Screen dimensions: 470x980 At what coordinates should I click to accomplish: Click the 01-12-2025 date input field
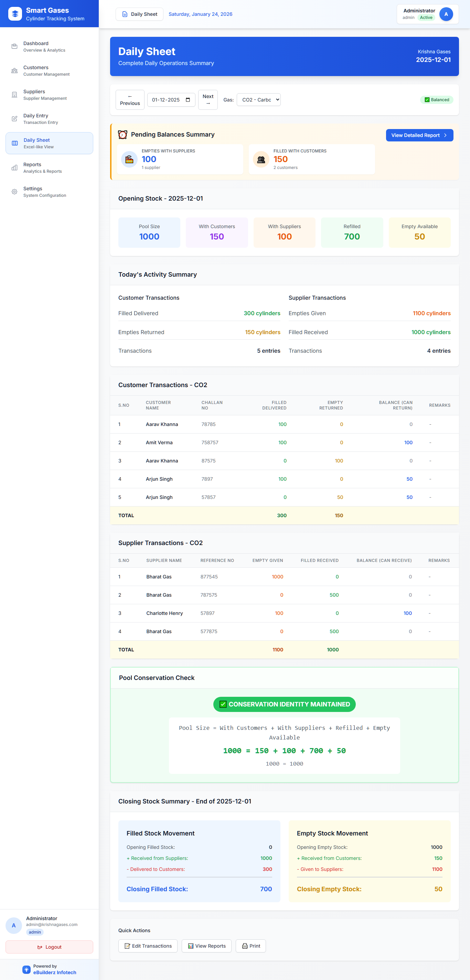(171, 100)
